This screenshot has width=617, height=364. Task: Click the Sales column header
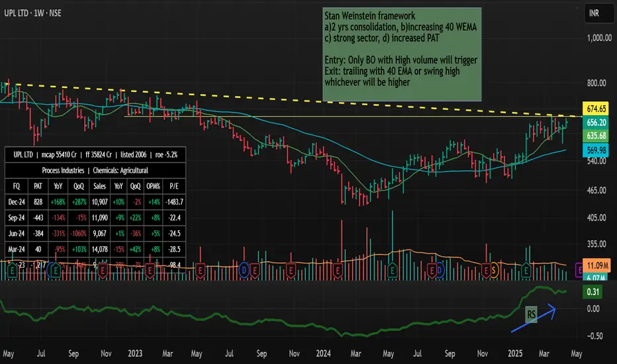point(99,186)
